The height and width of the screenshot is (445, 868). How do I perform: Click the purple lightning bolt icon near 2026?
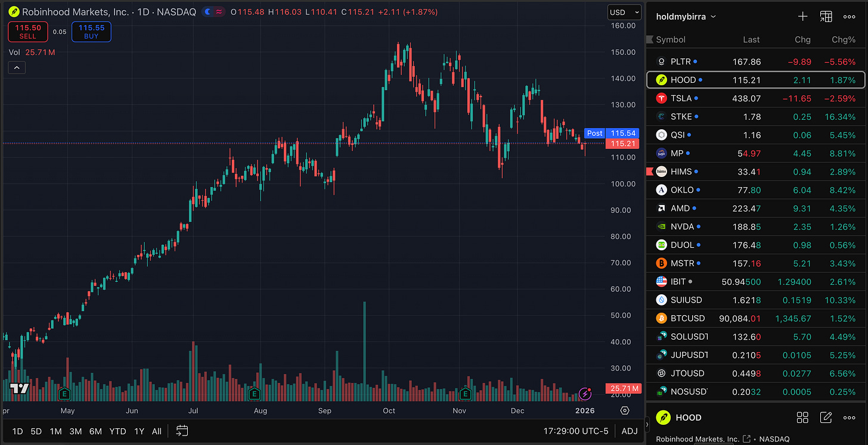coord(585,393)
